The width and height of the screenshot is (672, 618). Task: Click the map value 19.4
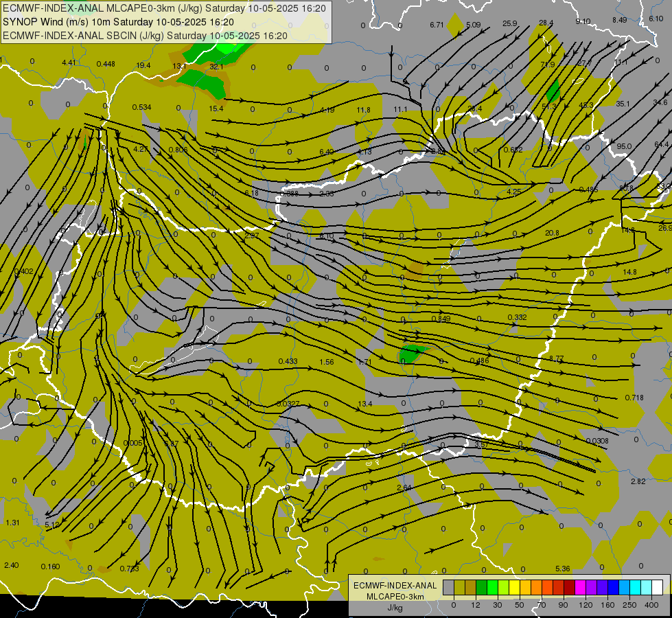pos(143,65)
